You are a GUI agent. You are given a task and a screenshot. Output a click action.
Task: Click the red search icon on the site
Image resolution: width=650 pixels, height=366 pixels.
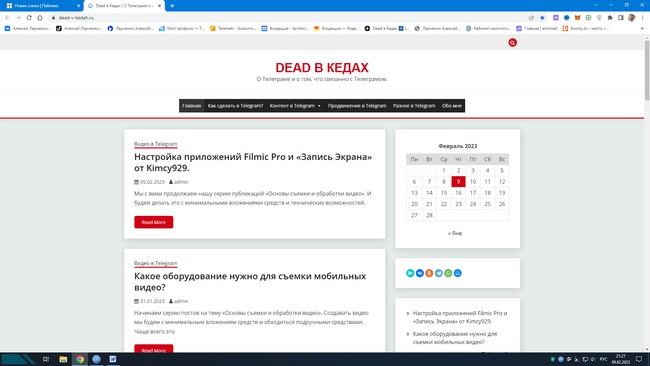tap(512, 43)
